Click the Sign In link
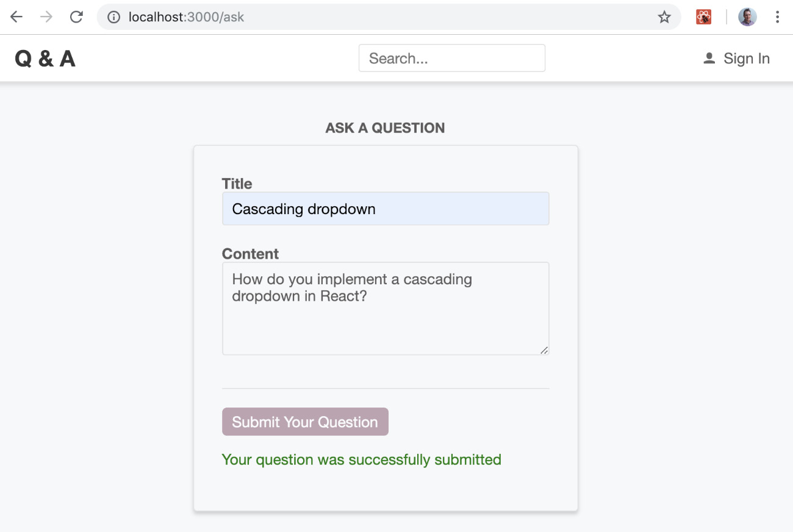The image size is (793, 532). coord(747,58)
